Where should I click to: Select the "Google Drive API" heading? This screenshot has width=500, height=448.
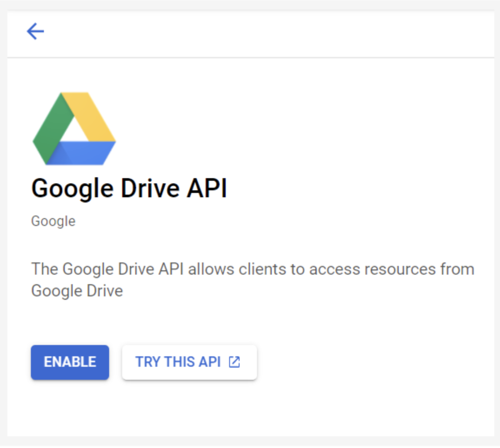[129, 189]
